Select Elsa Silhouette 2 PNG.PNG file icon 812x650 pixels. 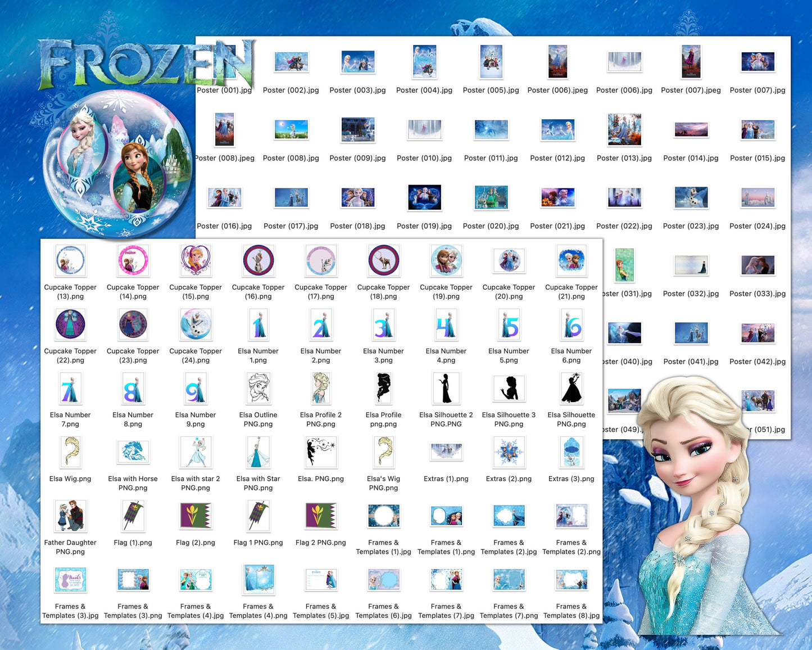tap(446, 389)
